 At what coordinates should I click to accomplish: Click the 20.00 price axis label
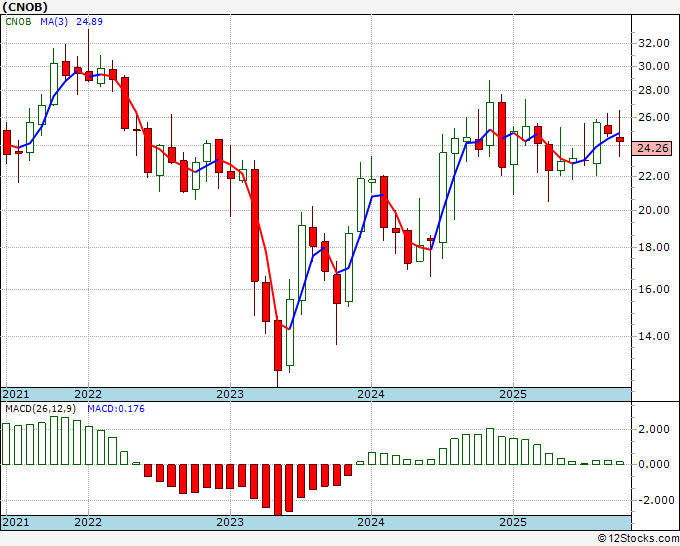pyautogui.click(x=654, y=210)
